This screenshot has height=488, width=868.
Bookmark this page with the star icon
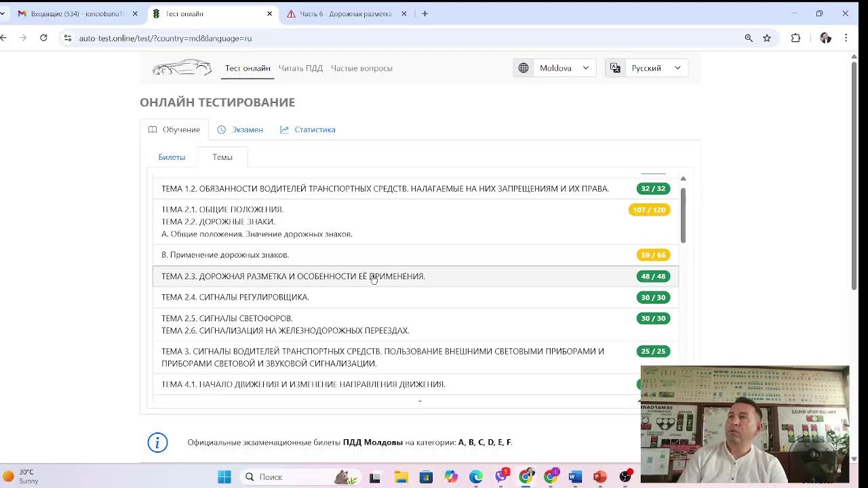[767, 38]
